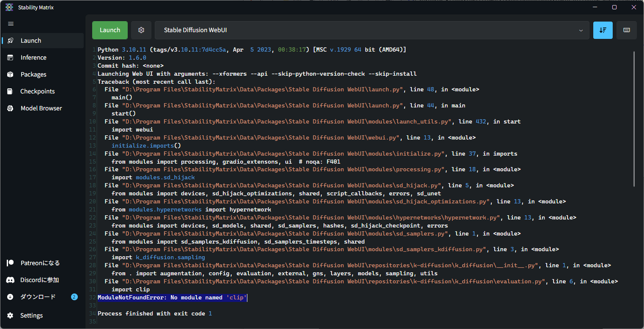Open console input keyboard button
The height and width of the screenshot is (329, 644).
click(627, 30)
